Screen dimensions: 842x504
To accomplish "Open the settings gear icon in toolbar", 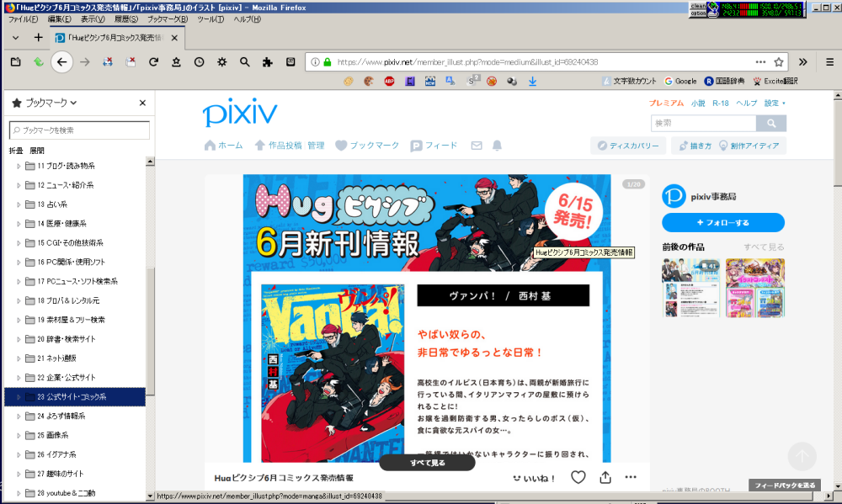I will (x=221, y=62).
